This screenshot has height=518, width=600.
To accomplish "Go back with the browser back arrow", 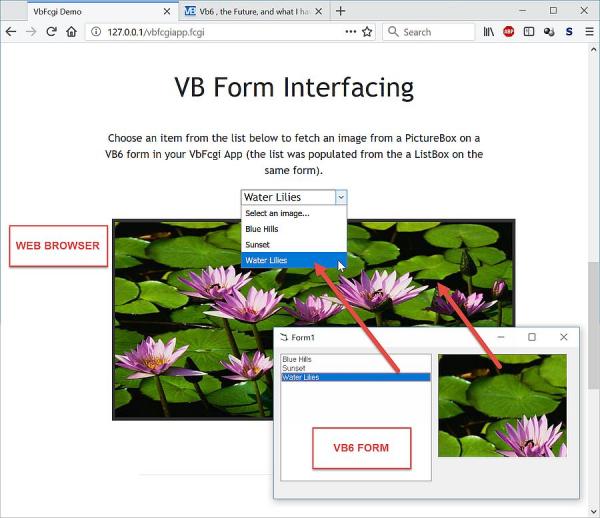I will 11,32.
